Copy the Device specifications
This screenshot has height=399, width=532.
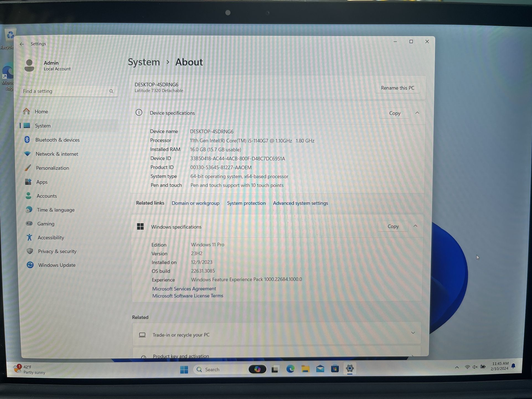pos(394,113)
